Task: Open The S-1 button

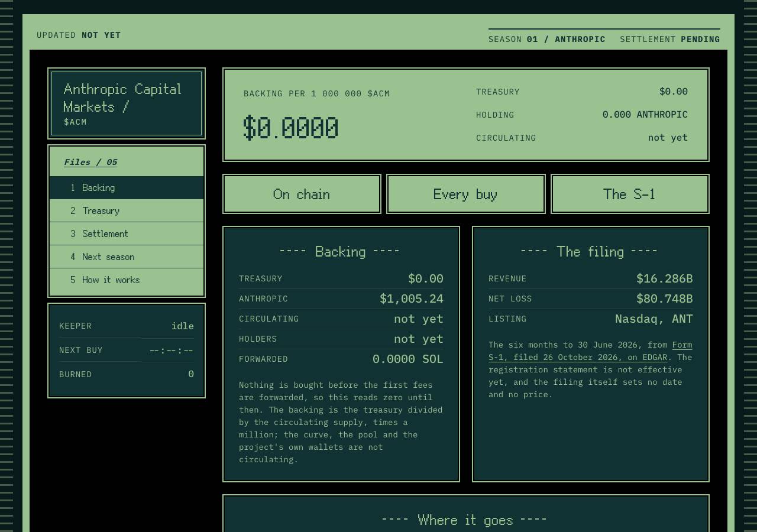Action: (630, 194)
